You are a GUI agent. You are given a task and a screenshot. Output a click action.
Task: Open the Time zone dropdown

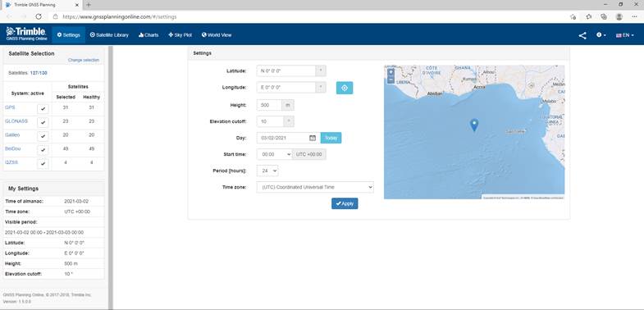(x=315, y=187)
